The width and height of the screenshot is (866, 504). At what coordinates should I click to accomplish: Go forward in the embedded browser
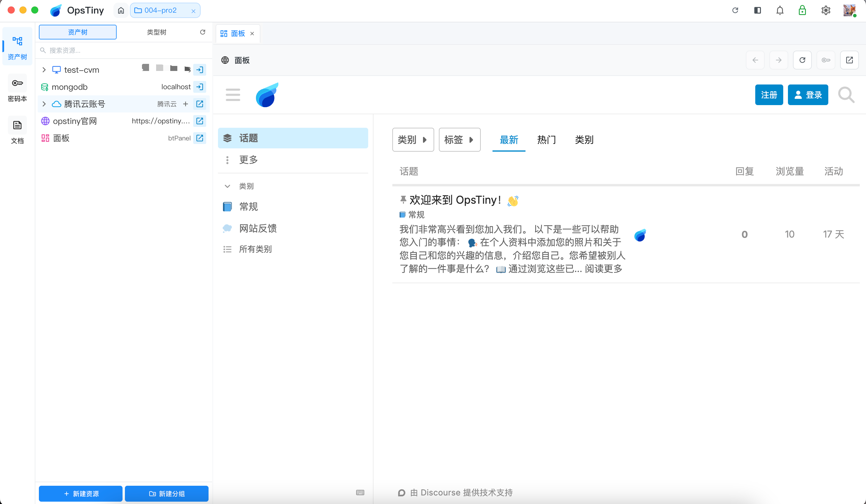[x=779, y=60]
